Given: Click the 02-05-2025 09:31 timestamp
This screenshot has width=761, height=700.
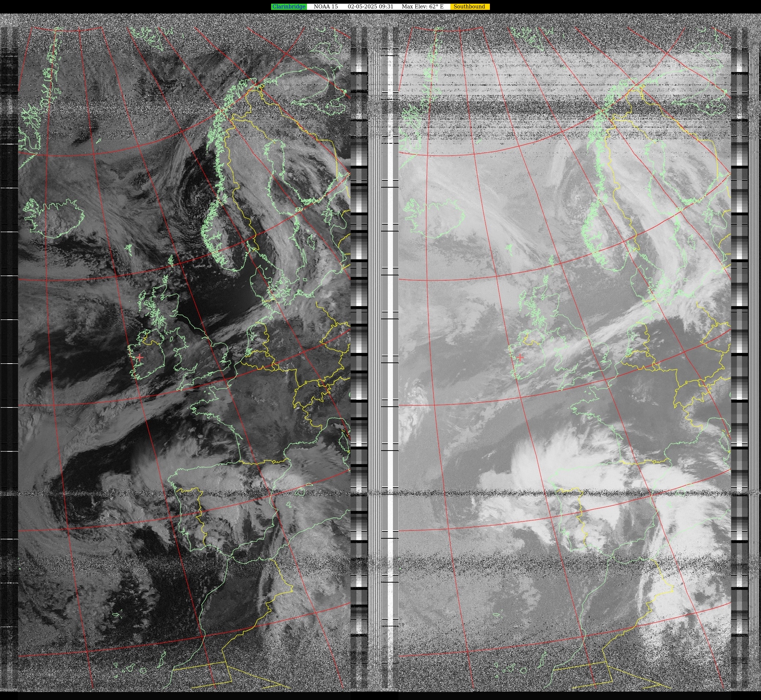Looking at the screenshot, I should tap(370, 7).
